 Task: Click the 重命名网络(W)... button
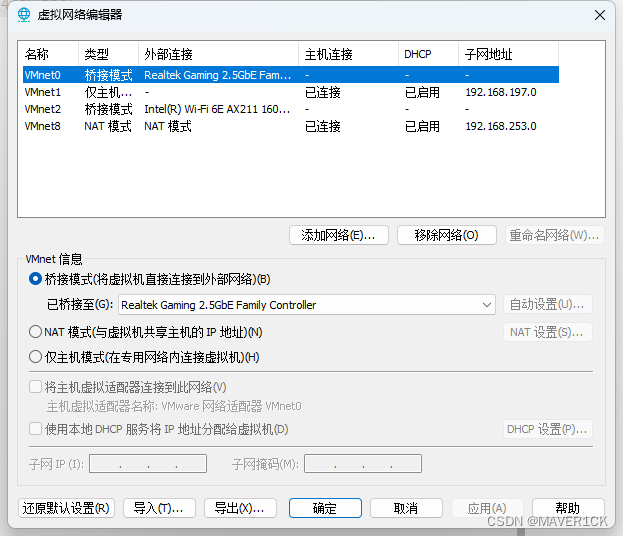point(555,235)
